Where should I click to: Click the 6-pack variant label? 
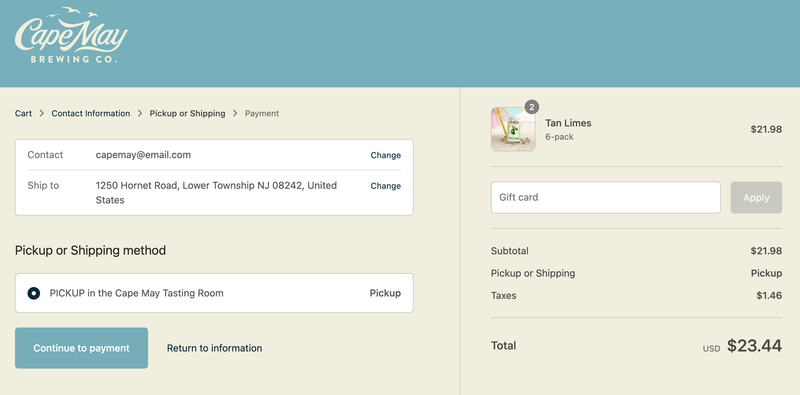(x=559, y=137)
